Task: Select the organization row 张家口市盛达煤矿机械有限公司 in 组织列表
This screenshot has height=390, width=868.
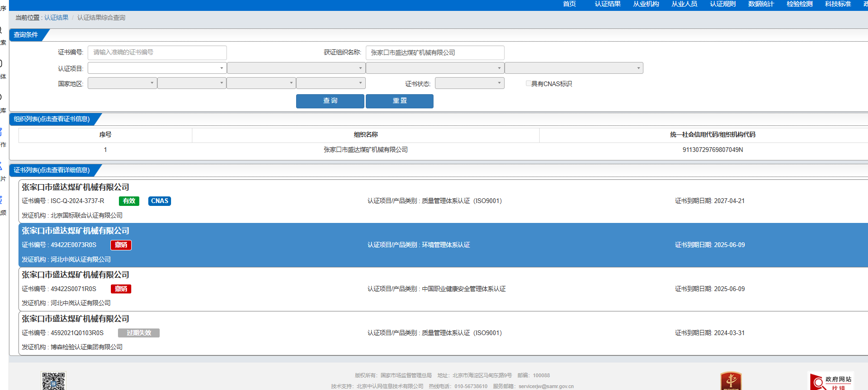Action: [365, 150]
